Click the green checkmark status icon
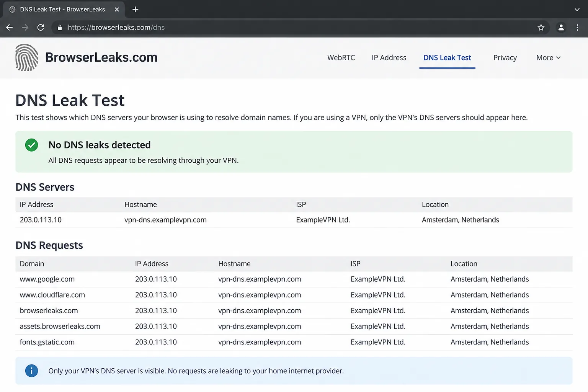588x392 pixels. pos(31,145)
